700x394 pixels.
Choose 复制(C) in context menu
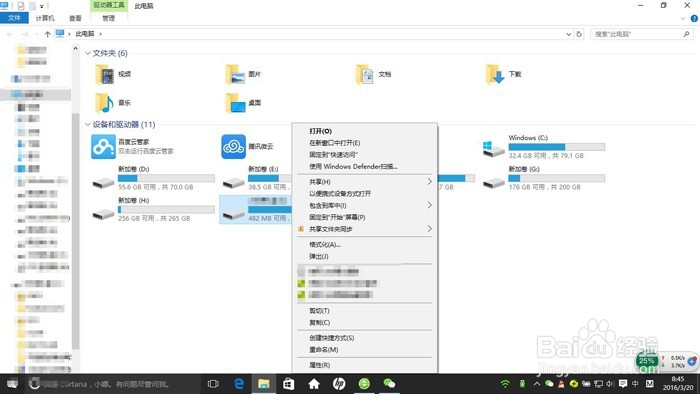pyautogui.click(x=320, y=322)
